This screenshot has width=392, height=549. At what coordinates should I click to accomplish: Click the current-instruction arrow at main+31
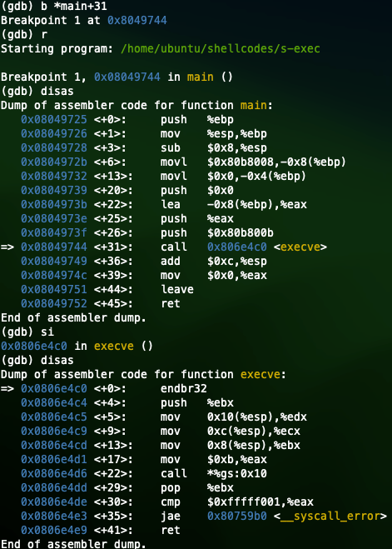click(7, 247)
